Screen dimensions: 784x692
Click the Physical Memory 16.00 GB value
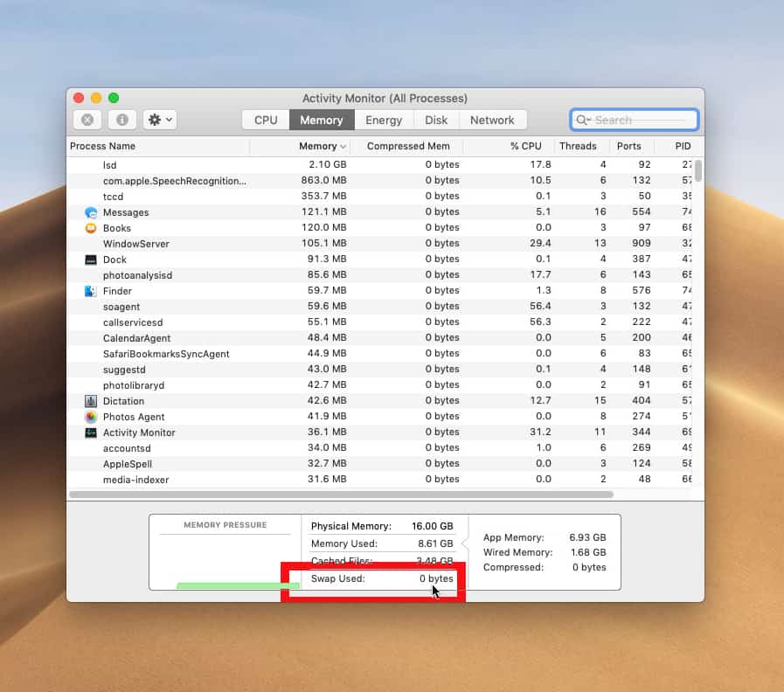pyautogui.click(x=433, y=526)
